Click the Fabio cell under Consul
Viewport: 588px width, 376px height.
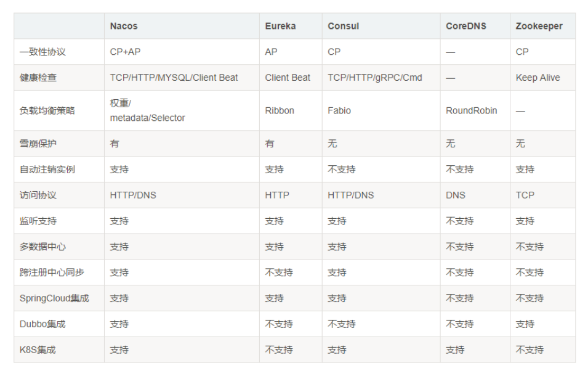[339, 111]
